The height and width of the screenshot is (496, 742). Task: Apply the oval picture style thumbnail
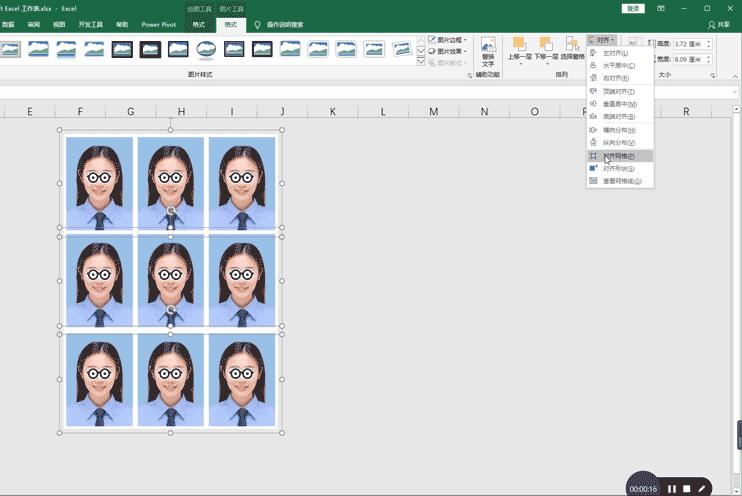click(206, 49)
